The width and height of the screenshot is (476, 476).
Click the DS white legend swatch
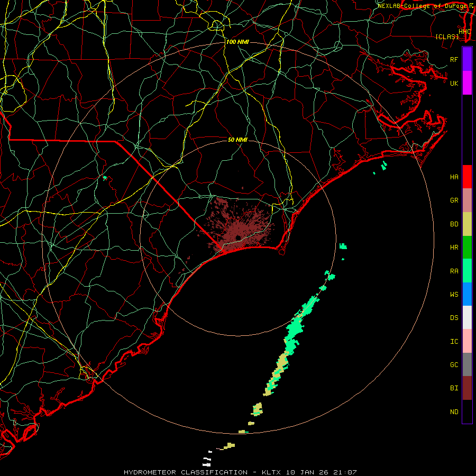467,317
